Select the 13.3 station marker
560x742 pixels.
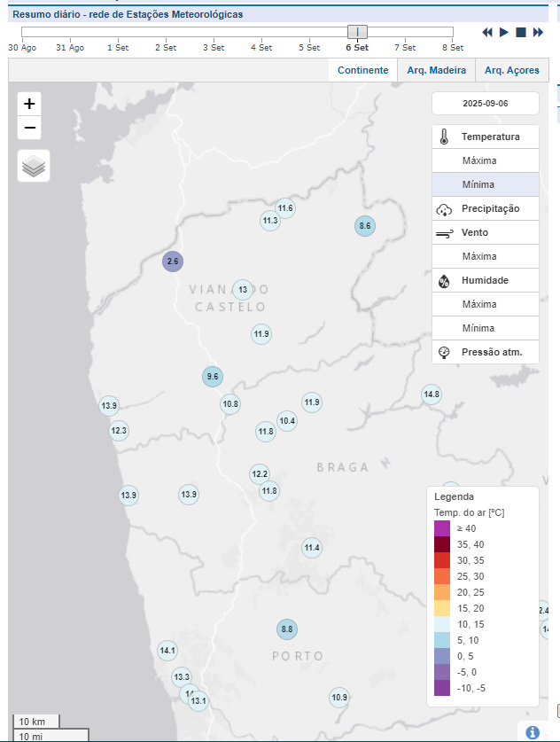click(182, 677)
